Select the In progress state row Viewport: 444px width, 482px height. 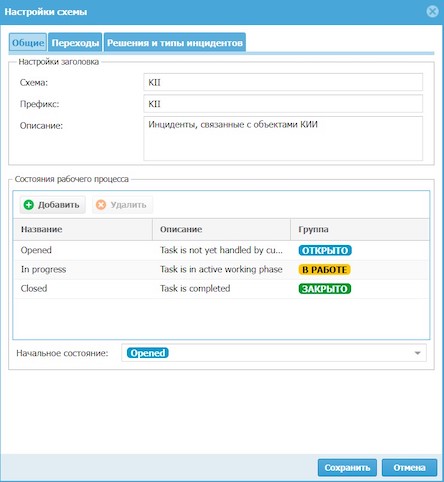pyautogui.click(x=221, y=270)
